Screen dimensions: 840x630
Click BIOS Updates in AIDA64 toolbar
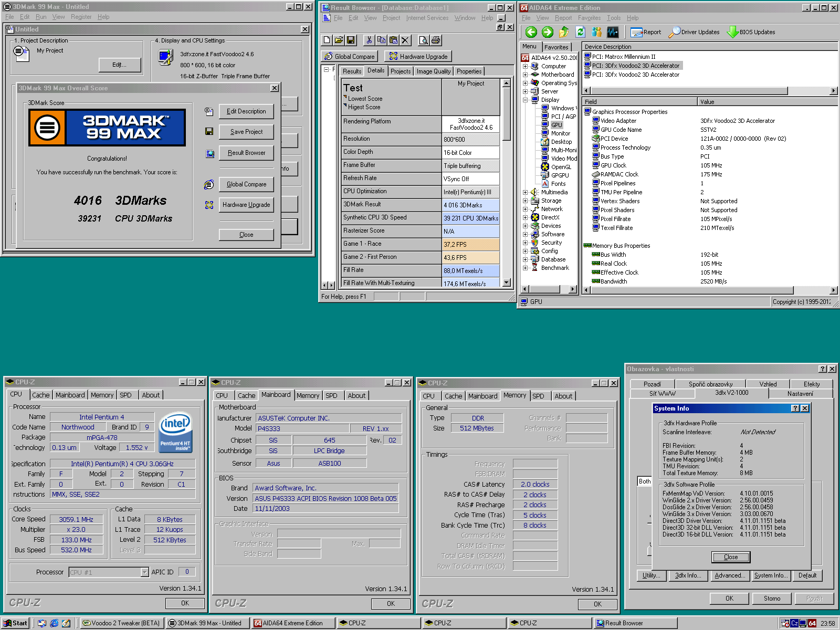point(751,32)
